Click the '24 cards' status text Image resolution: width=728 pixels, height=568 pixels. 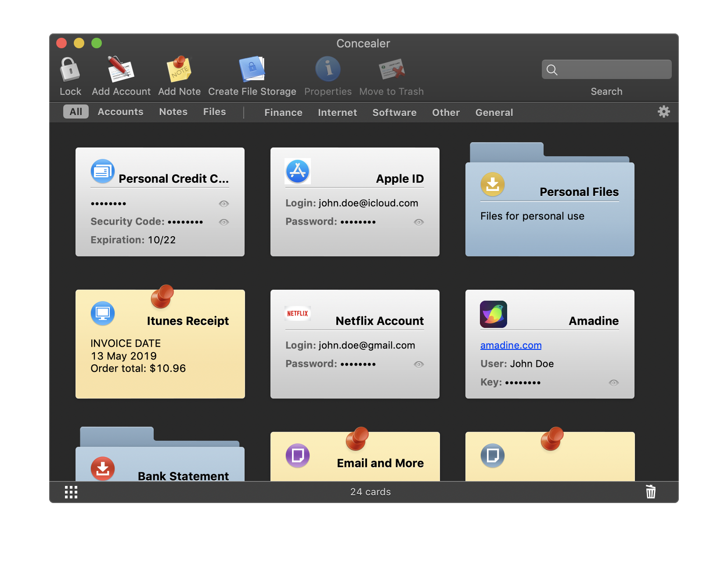click(x=370, y=492)
